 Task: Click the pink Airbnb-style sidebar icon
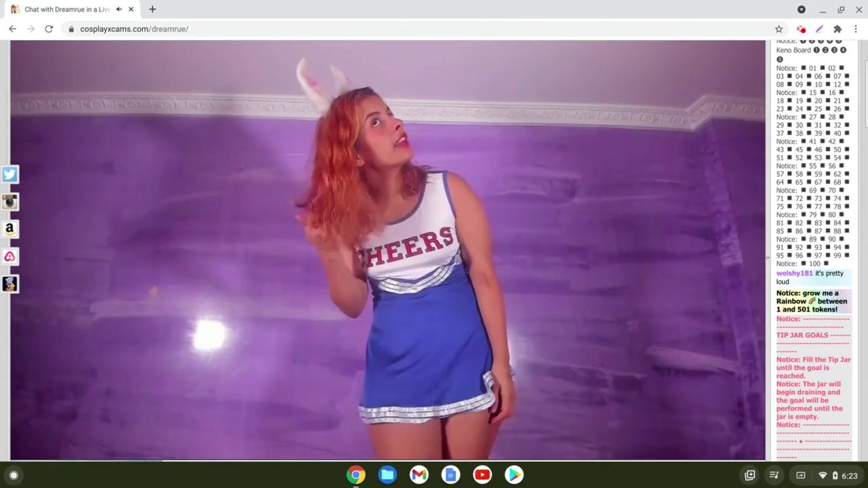(x=9, y=257)
